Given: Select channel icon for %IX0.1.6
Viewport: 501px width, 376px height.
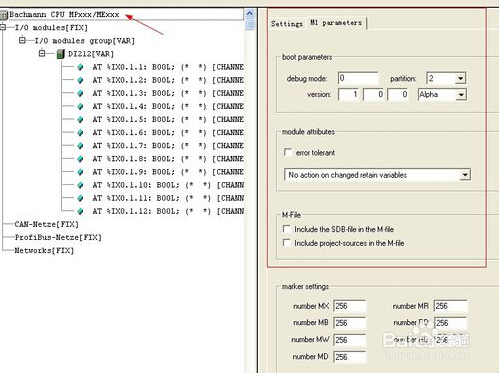Looking at the screenshot, I should [x=80, y=133].
